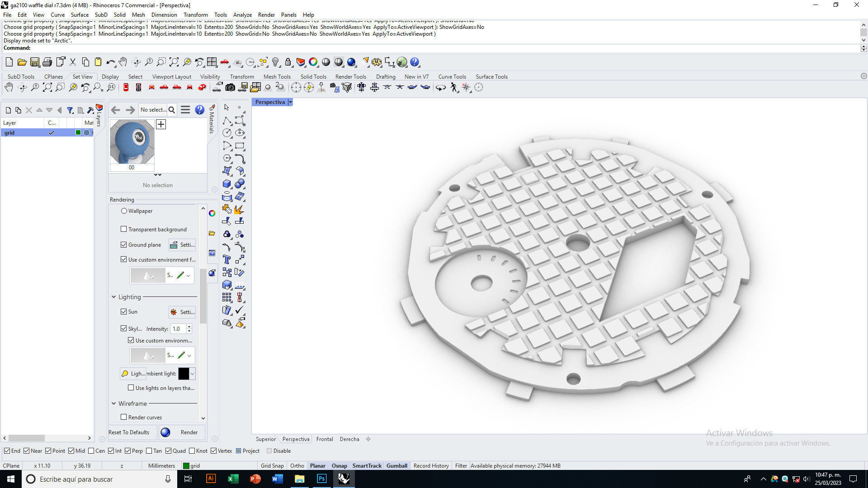Toggle the End osnap checkbox
This screenshot has width=868, height=488.
point(7,450)
